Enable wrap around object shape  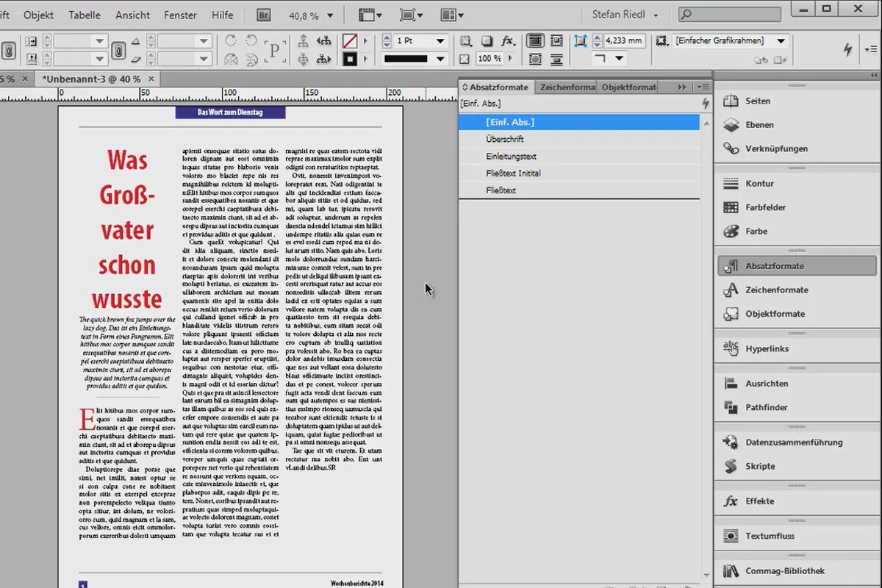(x=534, y=59)
